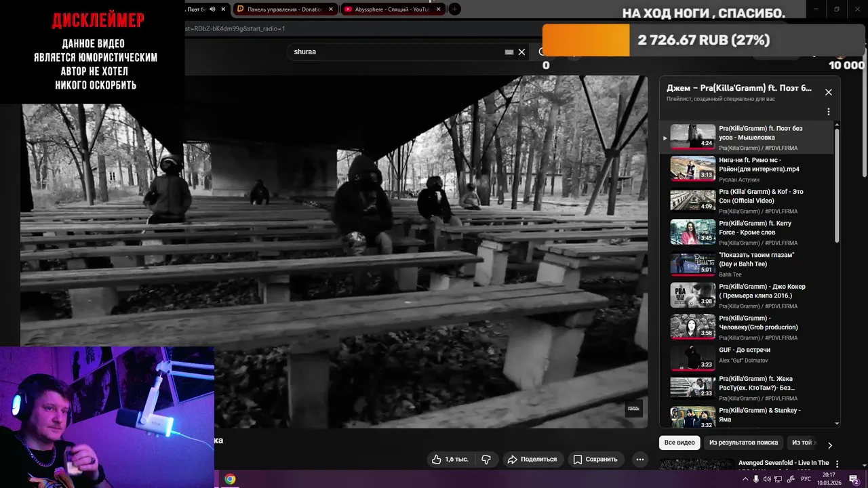The image size is (868, 488).
Task: Switch to the Панель управления Donation tab
Action: pos(284,9)
